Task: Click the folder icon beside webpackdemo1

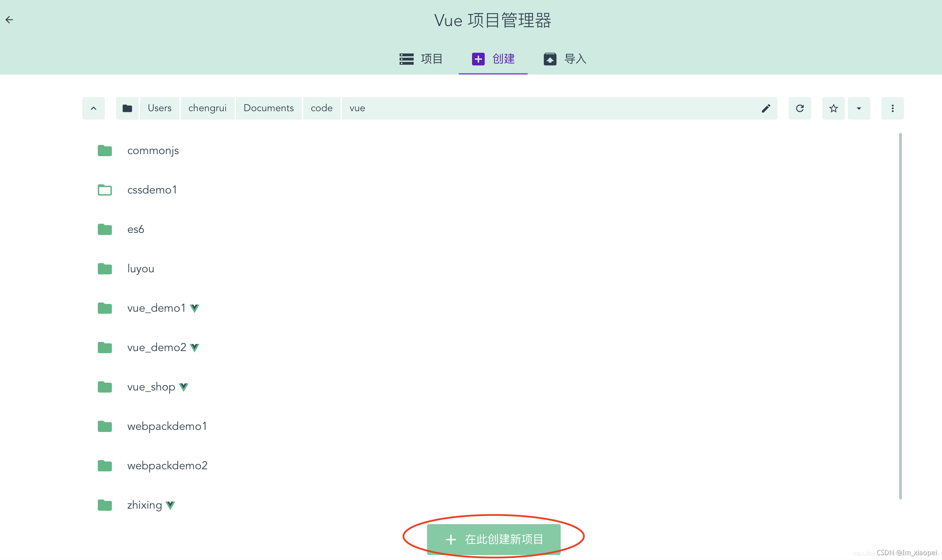Action: tap(104, 426)
